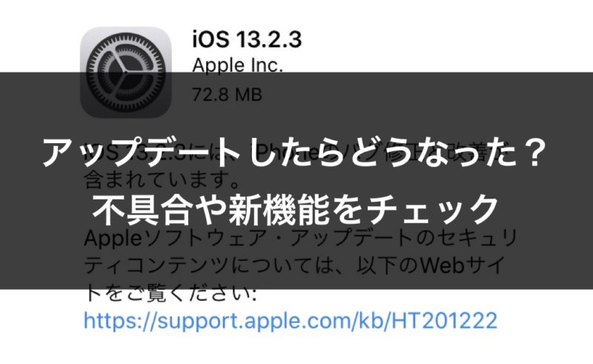Click the アップデートしたらどうなった？ headline

click(294, 153)
